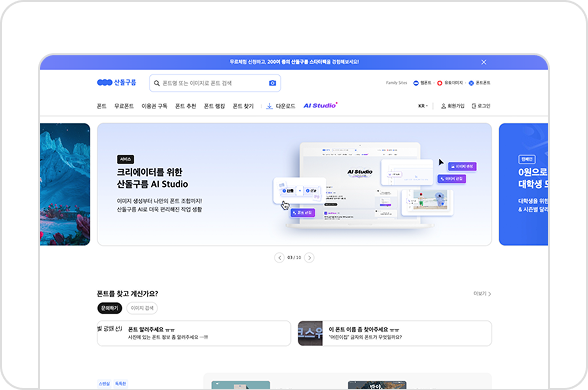This screenshot has height=390, width=588.
Task: Click the 더보기 chevron link
Action: click(x=482, y=294)
